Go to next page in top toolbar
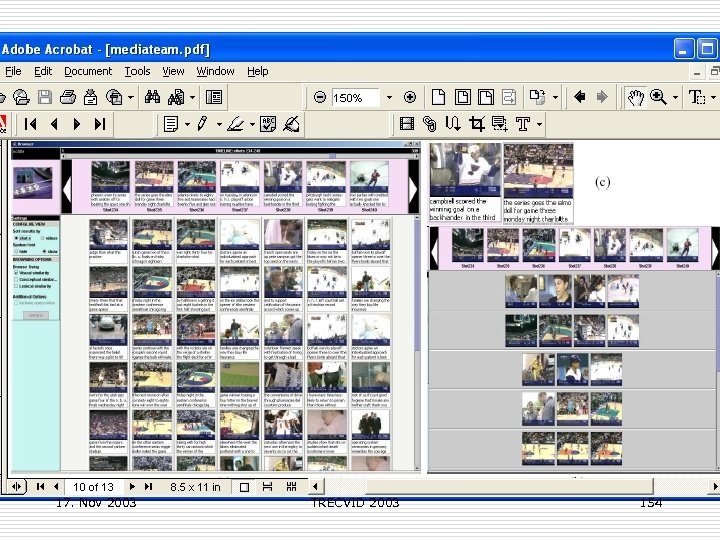Screen dimensions: 720x540 [77, 124]
